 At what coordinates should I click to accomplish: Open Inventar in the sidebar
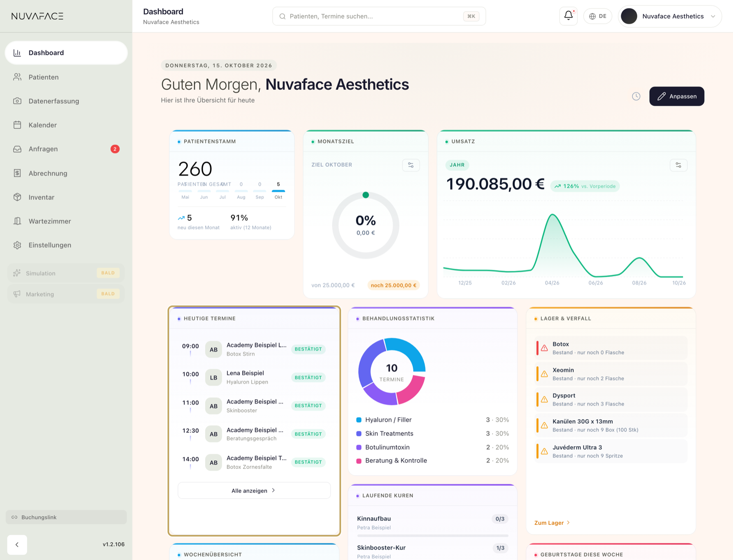coord(66,197)
